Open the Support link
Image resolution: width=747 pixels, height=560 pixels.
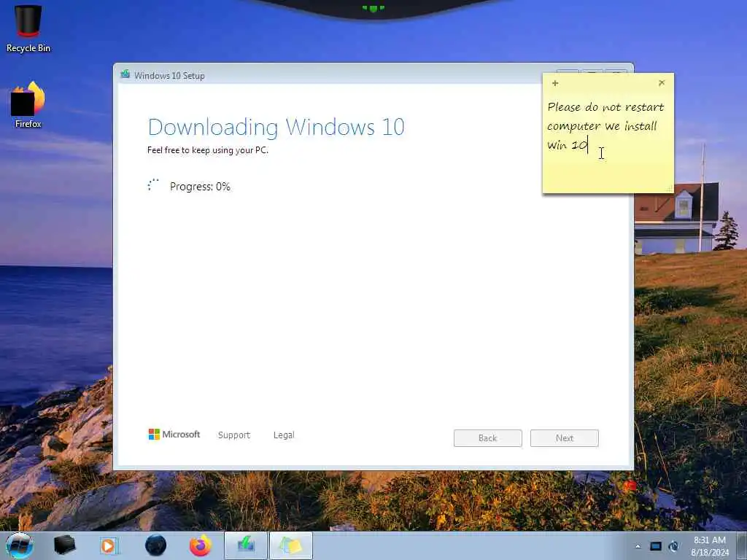click(234, 435)
